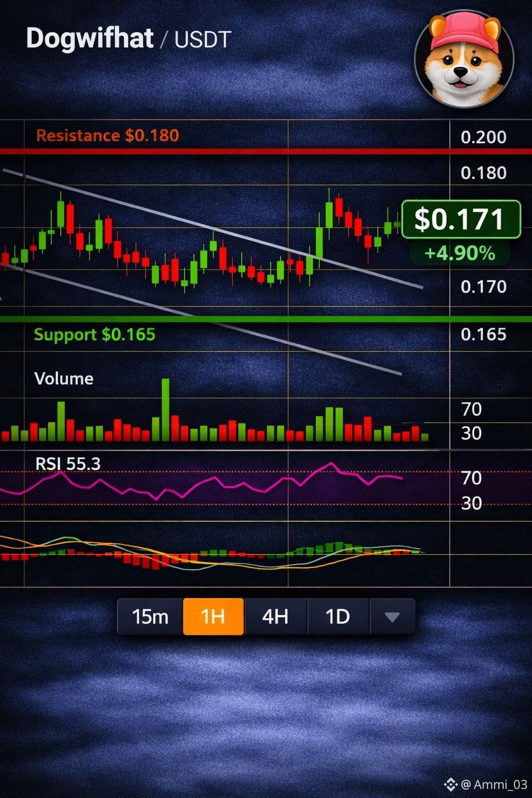Switch to the 1D timeframe

[338, 617]
